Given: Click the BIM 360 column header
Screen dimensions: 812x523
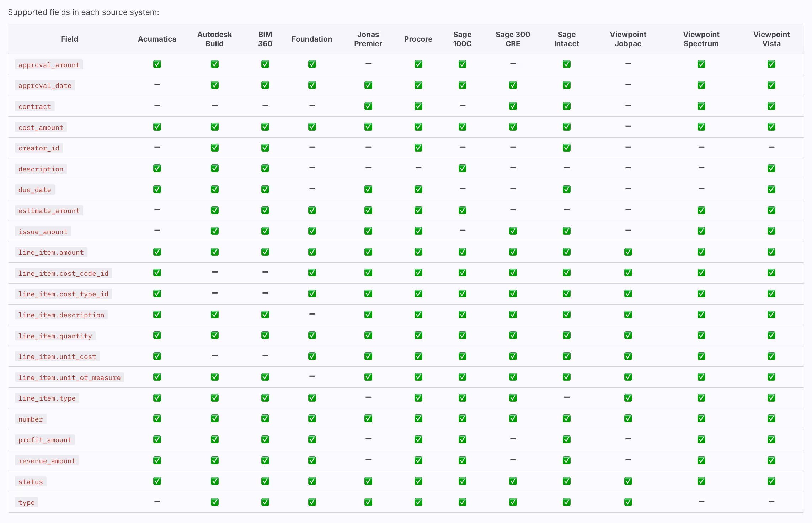Looking at the screenshot, I should coord(265,39).
